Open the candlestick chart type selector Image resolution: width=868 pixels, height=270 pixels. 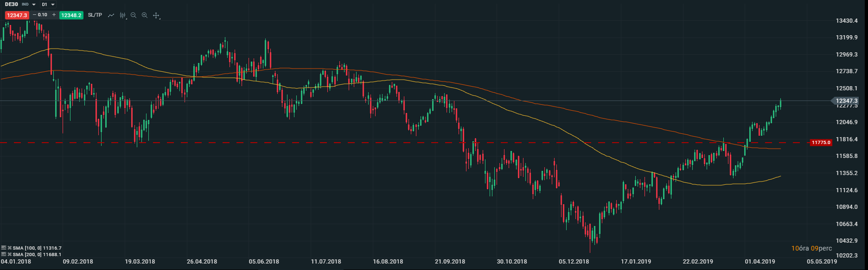click(x=122, y=15)
